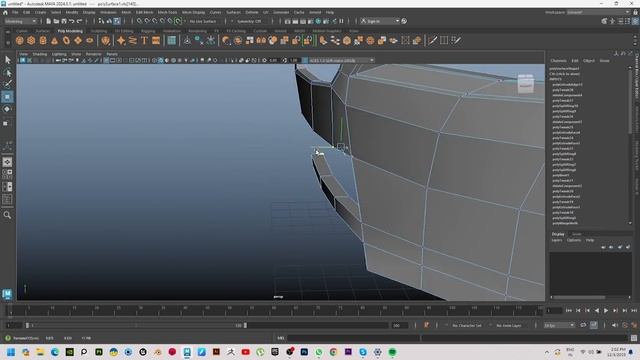Create a polygon plane from the shelf
Viewport: 640px width, 360px height.
pyautogui.click(x=78, y=40)
